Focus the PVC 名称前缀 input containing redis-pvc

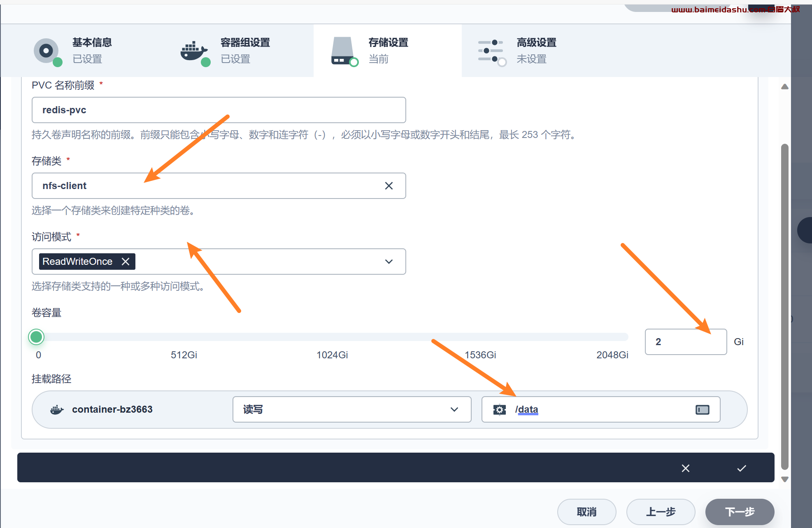point(219,110)
